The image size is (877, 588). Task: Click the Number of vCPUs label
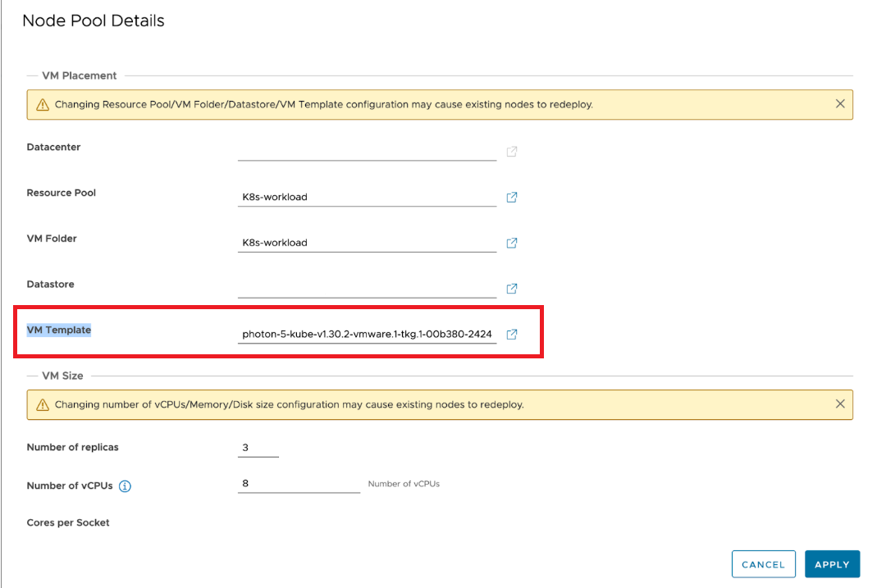pos(70,485)
